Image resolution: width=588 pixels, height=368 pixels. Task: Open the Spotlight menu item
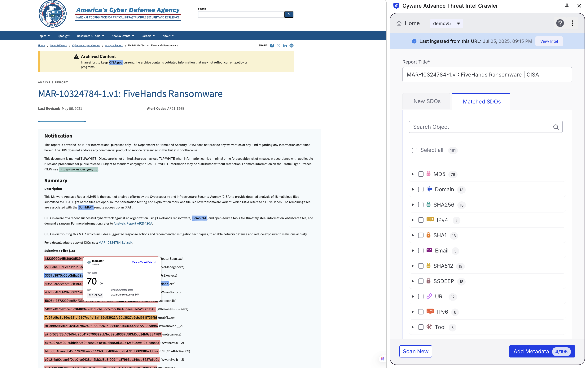tap(64, 36)
